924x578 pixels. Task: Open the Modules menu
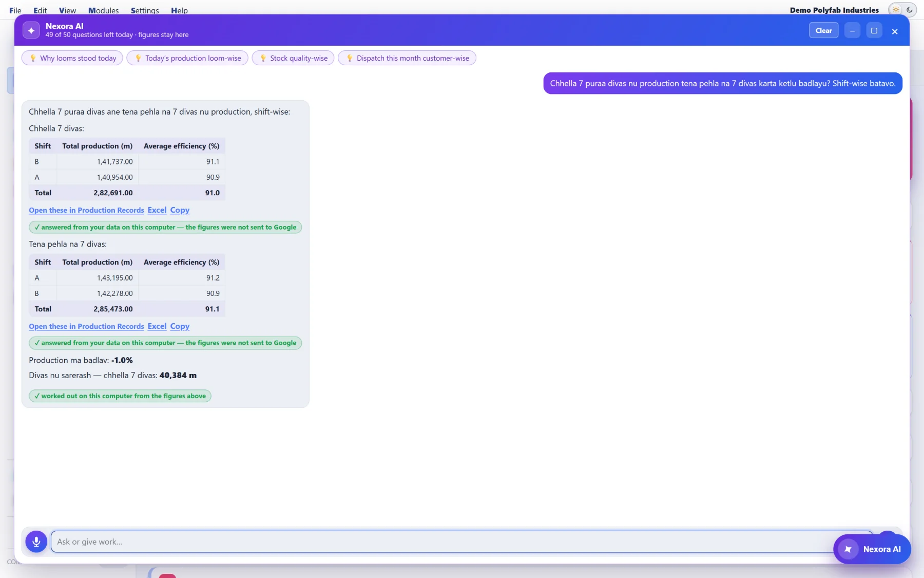pyautogui.click(x=103, y=10)
